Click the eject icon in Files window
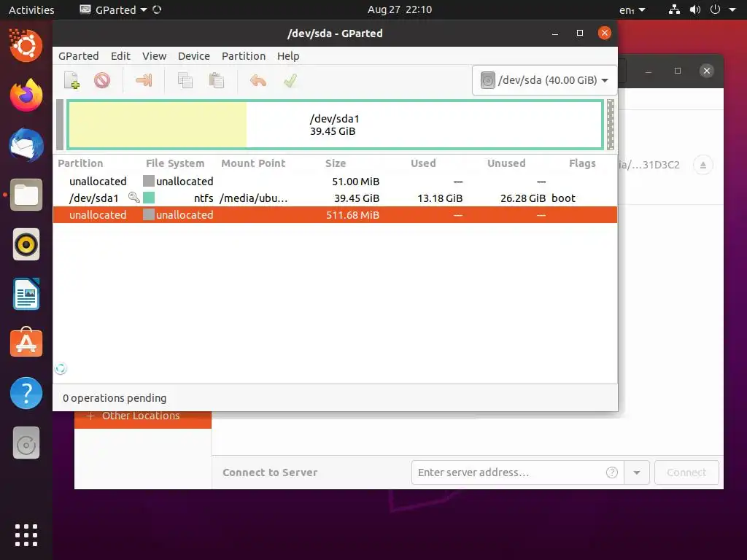Viewport: 747px width, 560px height. point(703,166)
